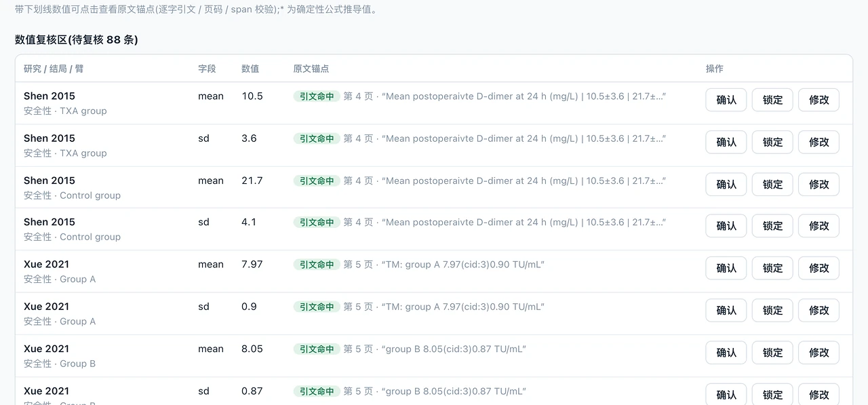Click '安全性 · Control group' label in 21.7 row

pos(72,195)
